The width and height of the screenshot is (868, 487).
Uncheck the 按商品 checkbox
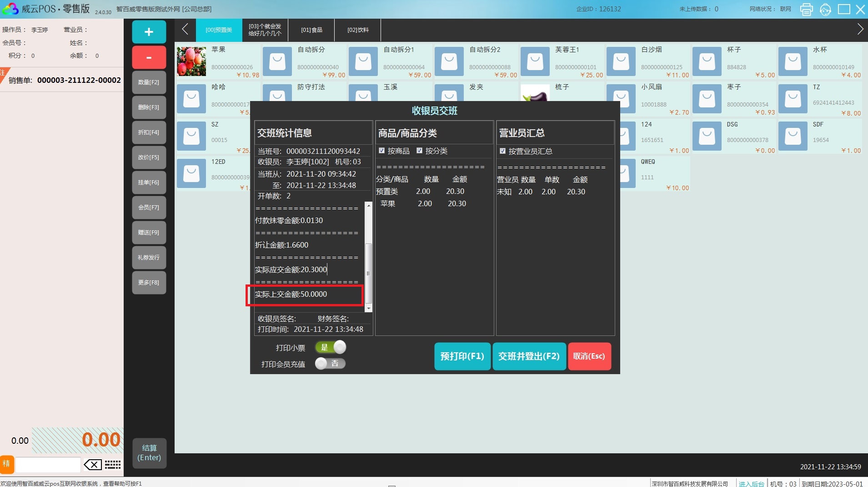tap(381, 151)
